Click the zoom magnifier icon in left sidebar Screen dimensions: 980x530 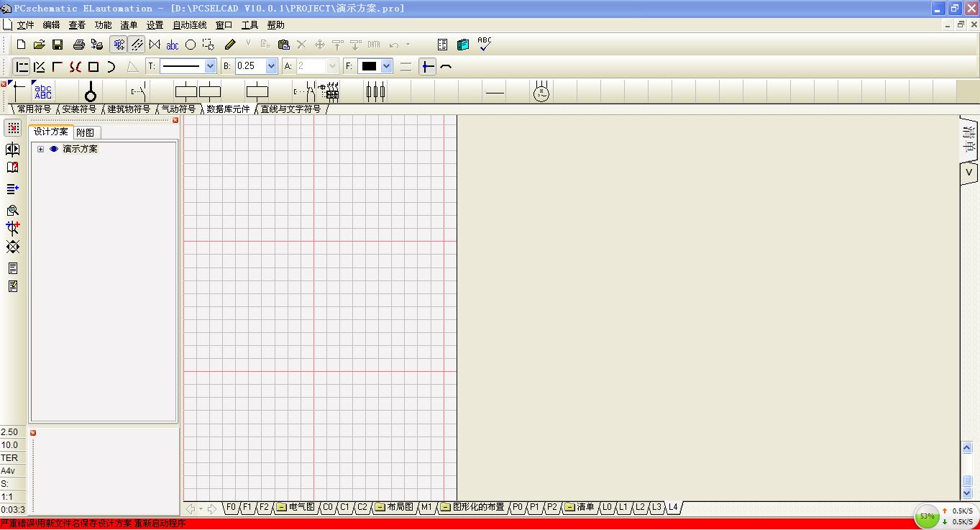(x=12, y=211)
